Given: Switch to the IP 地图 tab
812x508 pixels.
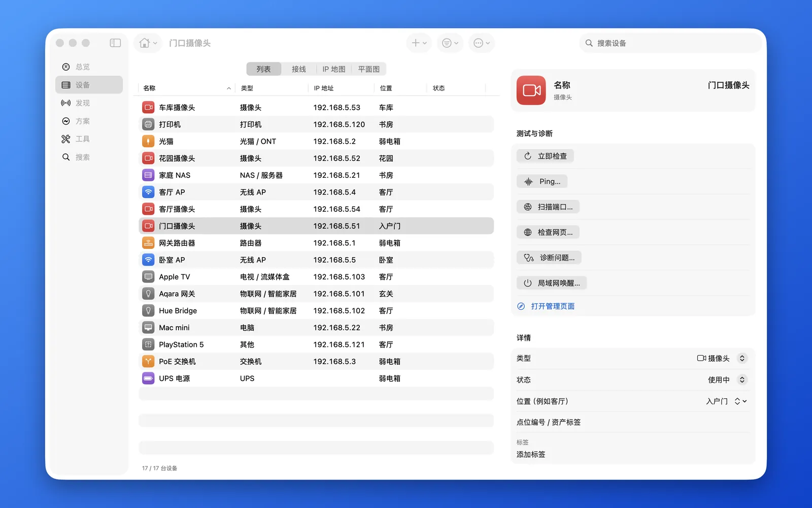Looking at the screenshot, I should coord(334,69).
